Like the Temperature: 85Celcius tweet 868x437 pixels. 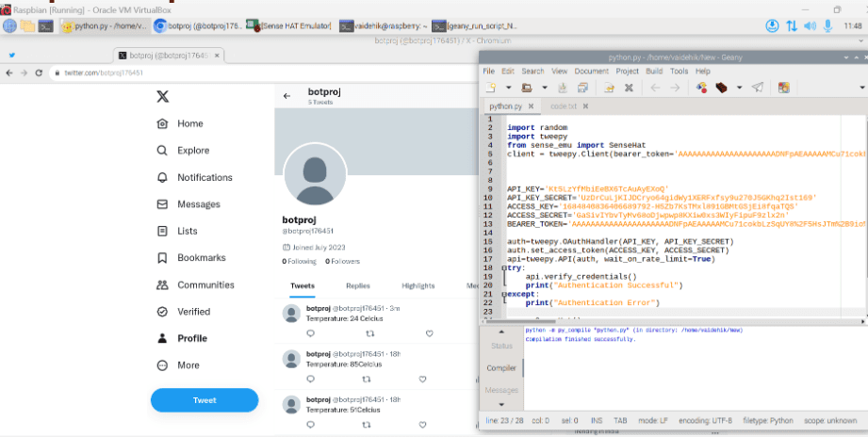click(422, 379)
